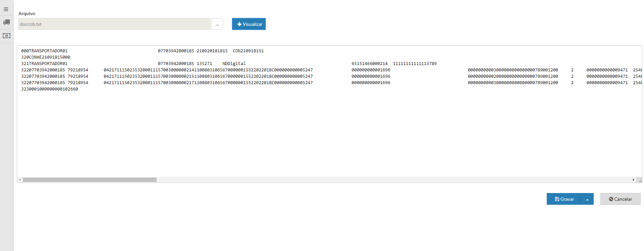The width and height of the screenshot is (644, 251).
Task: Click the Visualizar button
Action: [249, 24]
